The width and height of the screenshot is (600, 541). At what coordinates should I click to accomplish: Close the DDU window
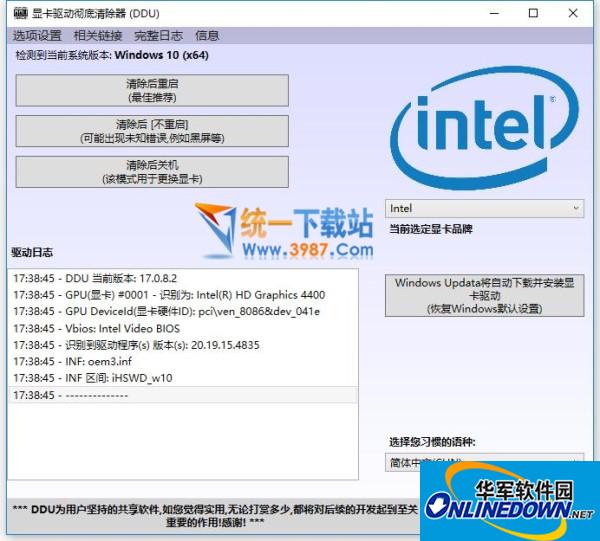point(573,13)
